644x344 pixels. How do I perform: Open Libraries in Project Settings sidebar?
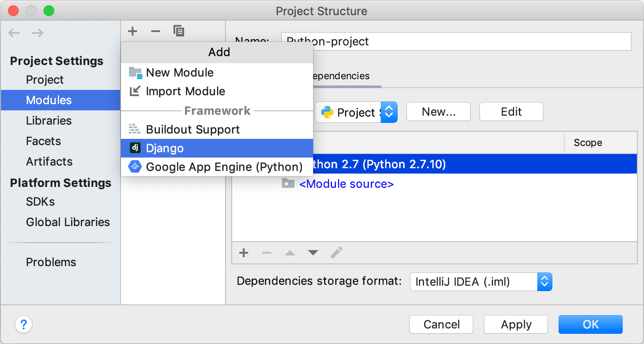coord(49,121)
